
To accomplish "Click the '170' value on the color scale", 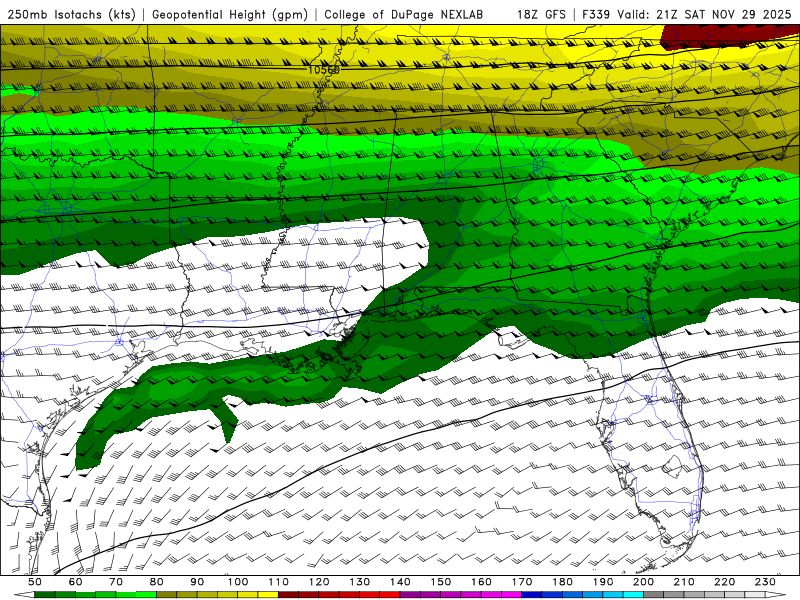I will click(x=522, y=582).
